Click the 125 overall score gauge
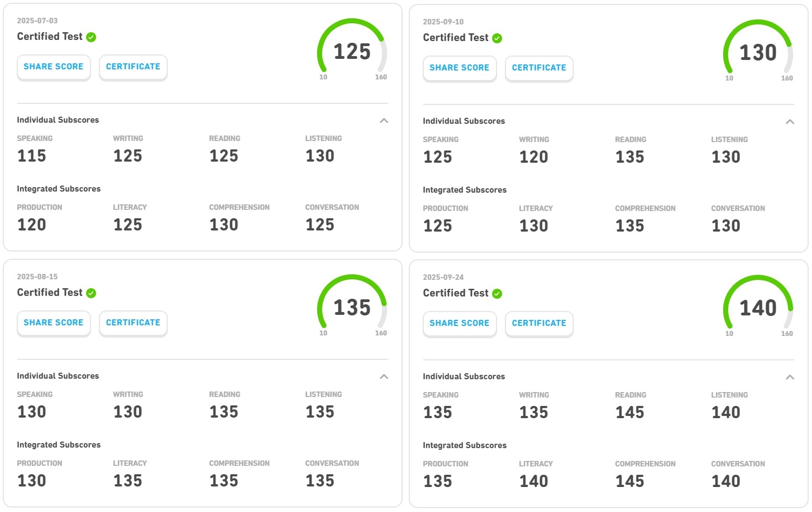This screenshot has width=812, height=512. [x=352, y=51]
